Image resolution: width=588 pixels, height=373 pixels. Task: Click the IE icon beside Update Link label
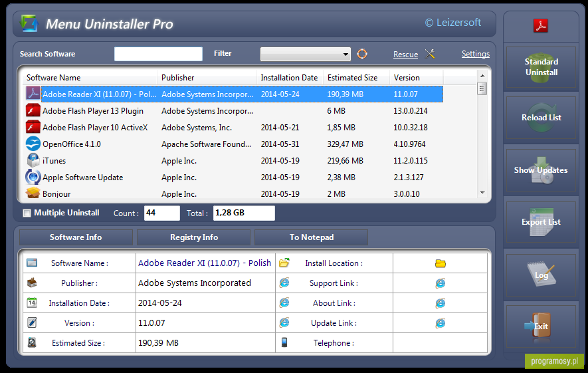(x=284, y=322)
